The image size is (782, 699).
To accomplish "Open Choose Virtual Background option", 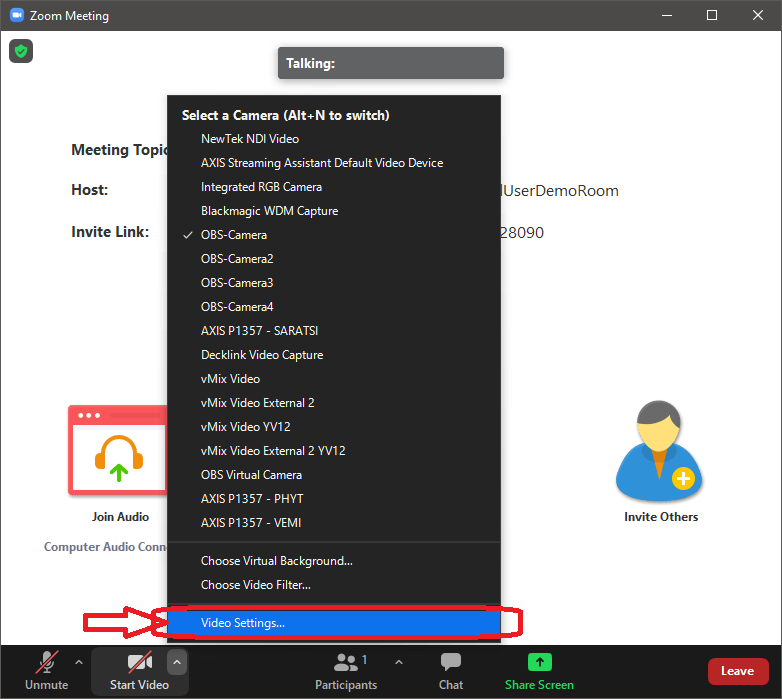I will click(334, 561).
